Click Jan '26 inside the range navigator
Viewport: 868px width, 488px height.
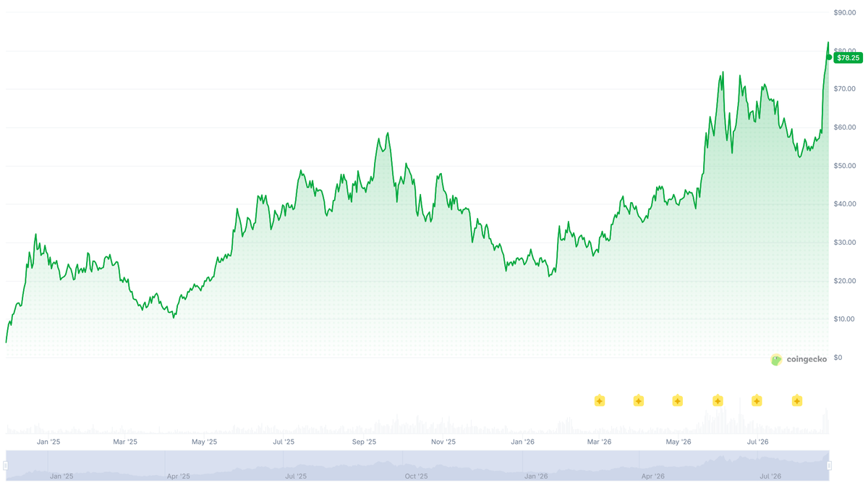pyautogui.click(x=535, y=476)
